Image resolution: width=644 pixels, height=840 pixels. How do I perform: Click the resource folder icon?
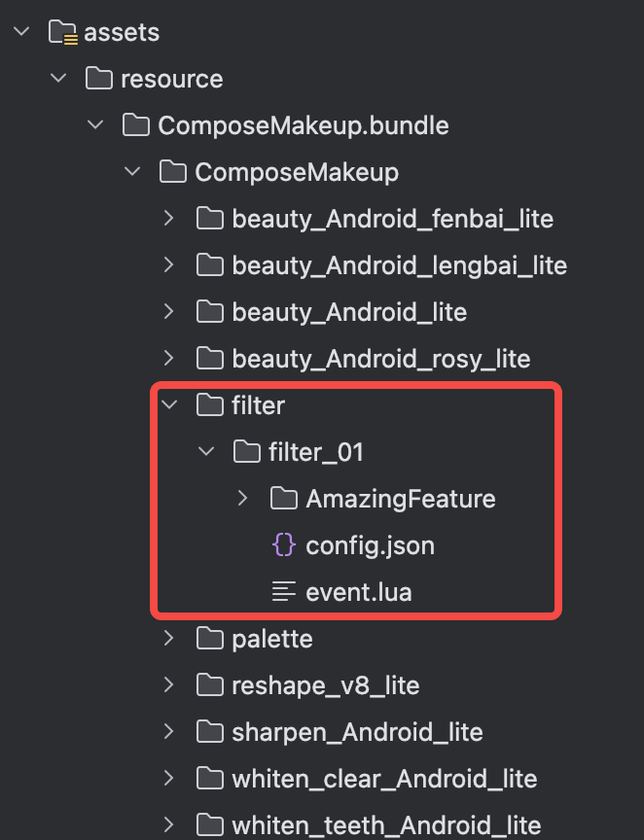point(98,79)
